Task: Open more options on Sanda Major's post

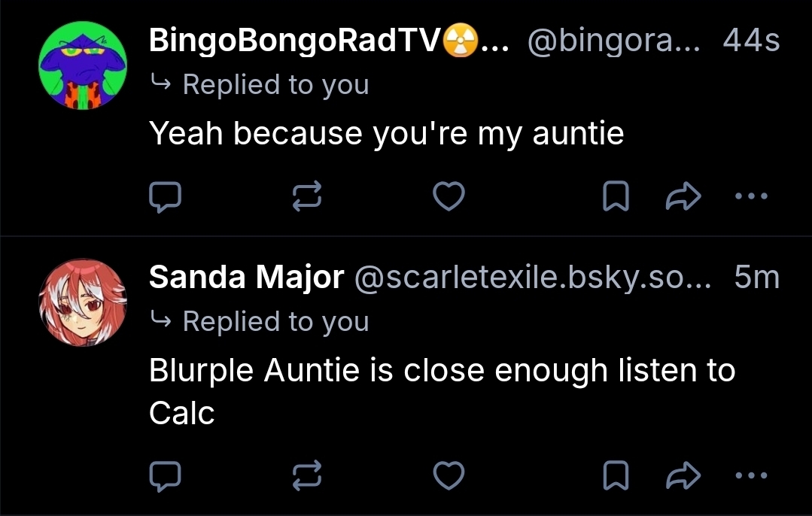Action: click(751, 475)
